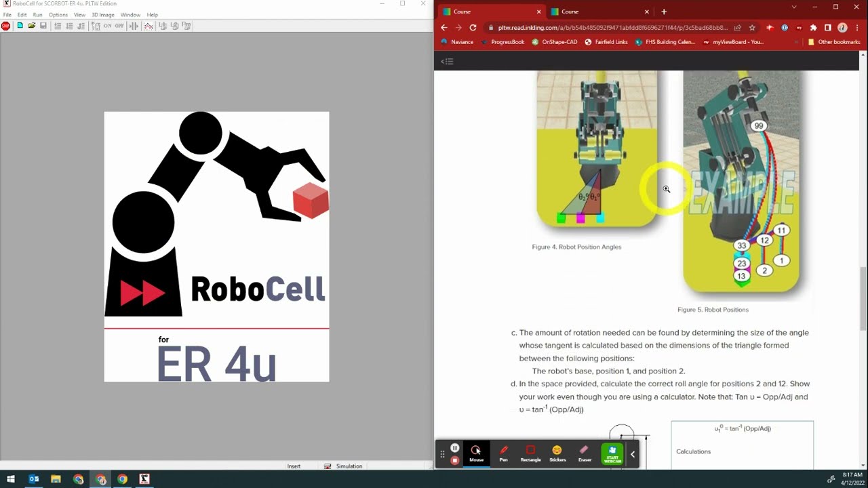Open the RoboCell taskbar icon

[144, 479]
